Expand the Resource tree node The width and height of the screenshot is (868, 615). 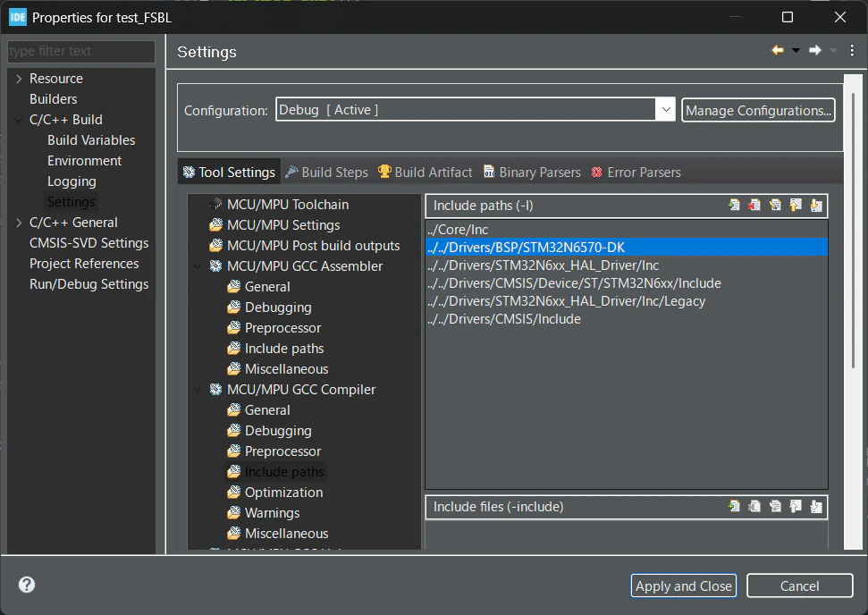(x=20, y=79)
